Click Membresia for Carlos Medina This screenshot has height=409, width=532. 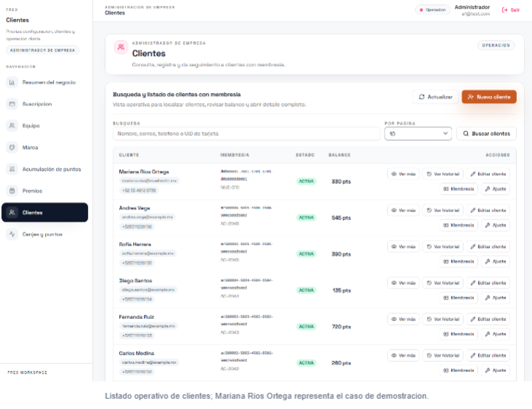459,370
